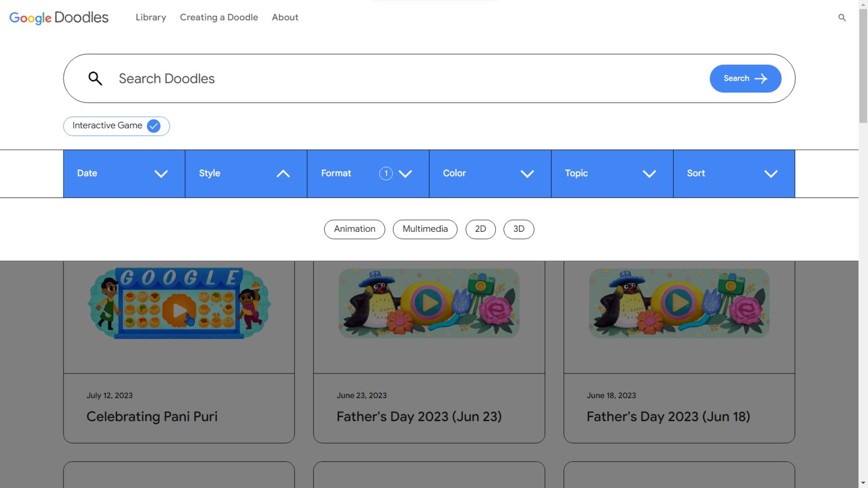Screen dimensions: 868x488
Task: Go to Creating a Doodle page
Action: tap(219, 17)
